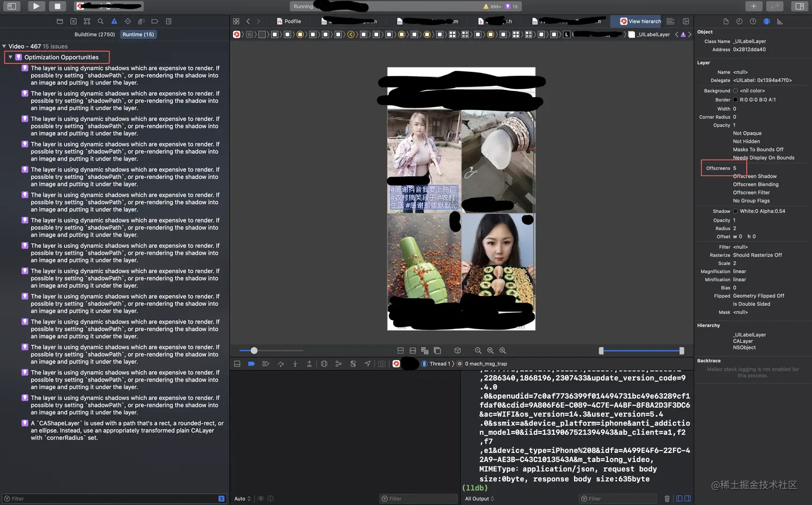This screenshot has width=812, height=505.
Task: Open the report navigator icon
Action: 169,21
